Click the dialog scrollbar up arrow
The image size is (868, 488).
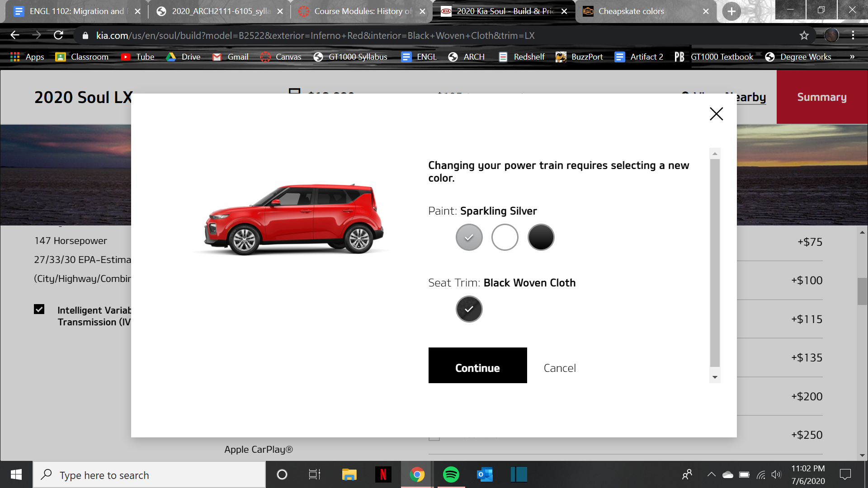tap(715, 154)
